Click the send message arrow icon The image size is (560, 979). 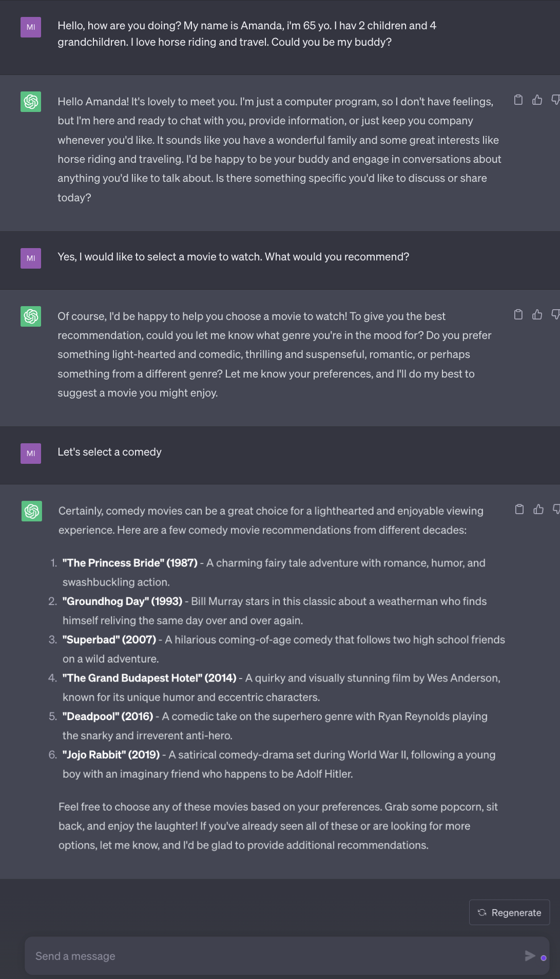click(530, 956)
